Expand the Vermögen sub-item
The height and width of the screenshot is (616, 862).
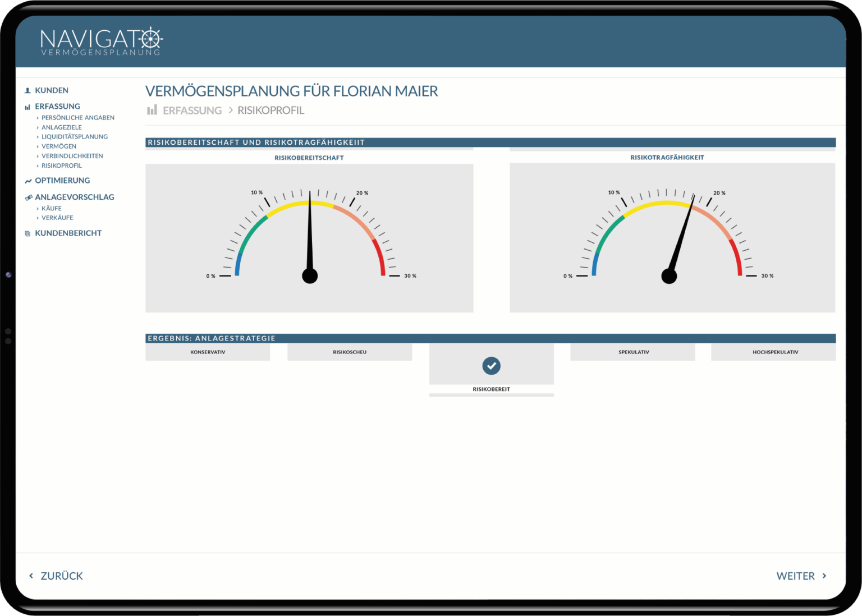pos(59,146)
